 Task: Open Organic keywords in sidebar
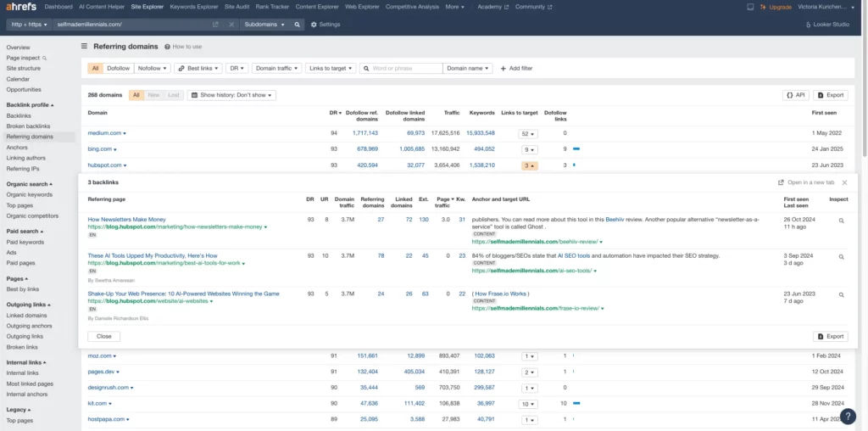coord(30,194)
